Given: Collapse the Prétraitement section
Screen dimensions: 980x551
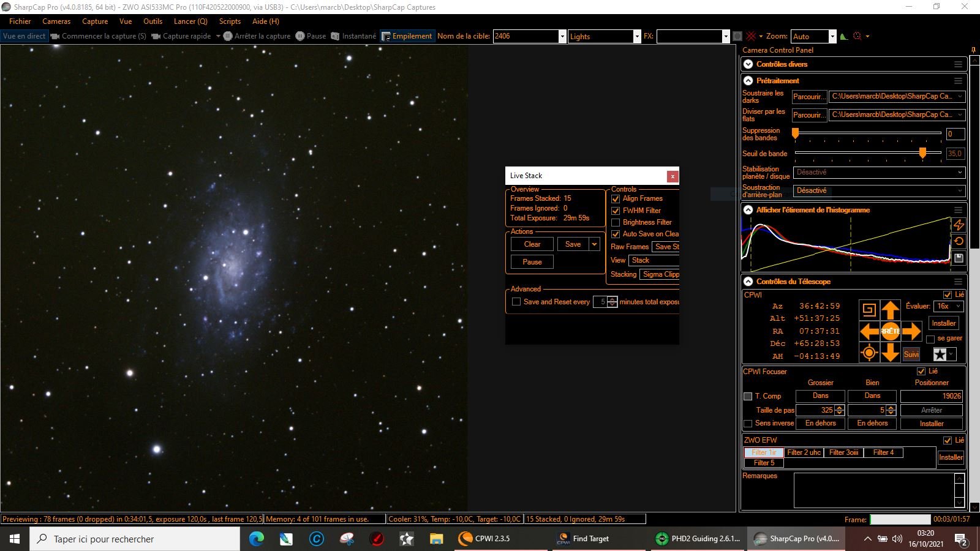Looking at the screenshot, I should click(748, 81).
